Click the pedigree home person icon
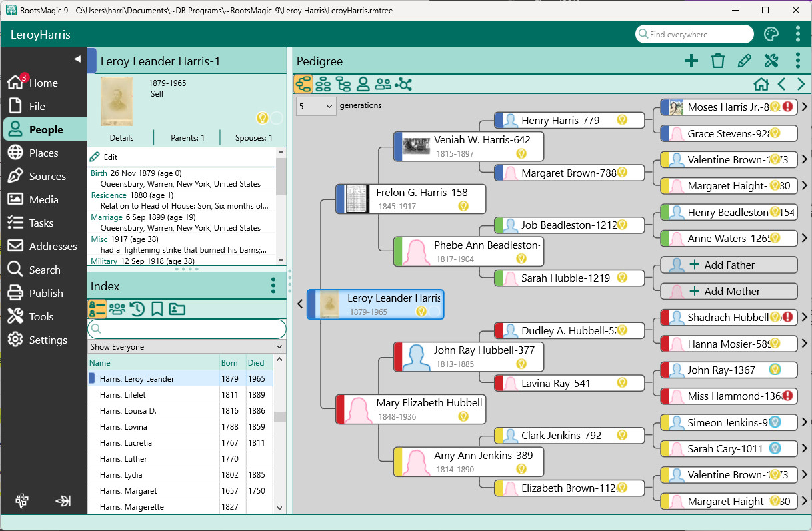This screenshot has width=812, height=531. click(761, 85)
